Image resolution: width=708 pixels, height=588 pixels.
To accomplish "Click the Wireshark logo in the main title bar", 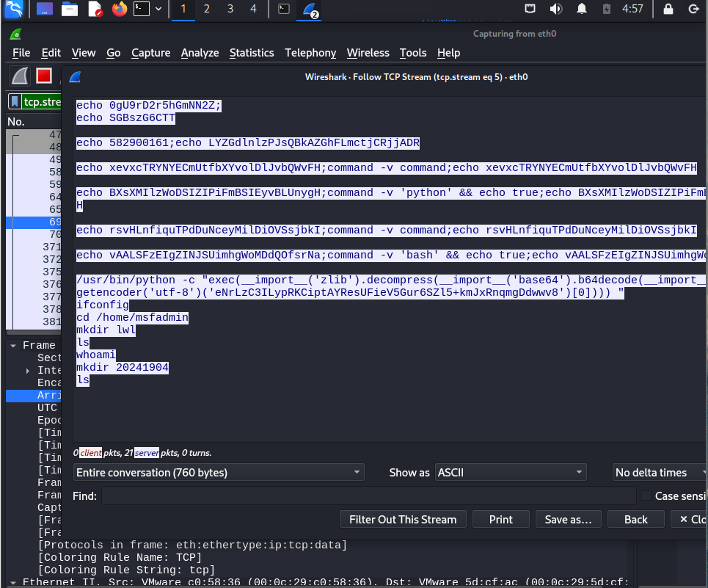I will pyautogui.click(x=16, y=34).
